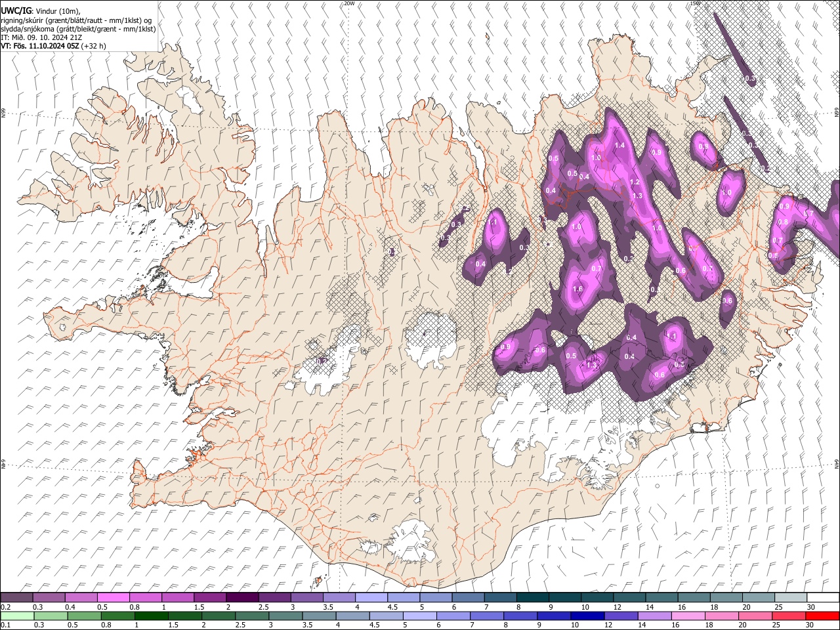Click the '1.4' precipitation value on the map

pyautogui.click(x=619, y=146)
